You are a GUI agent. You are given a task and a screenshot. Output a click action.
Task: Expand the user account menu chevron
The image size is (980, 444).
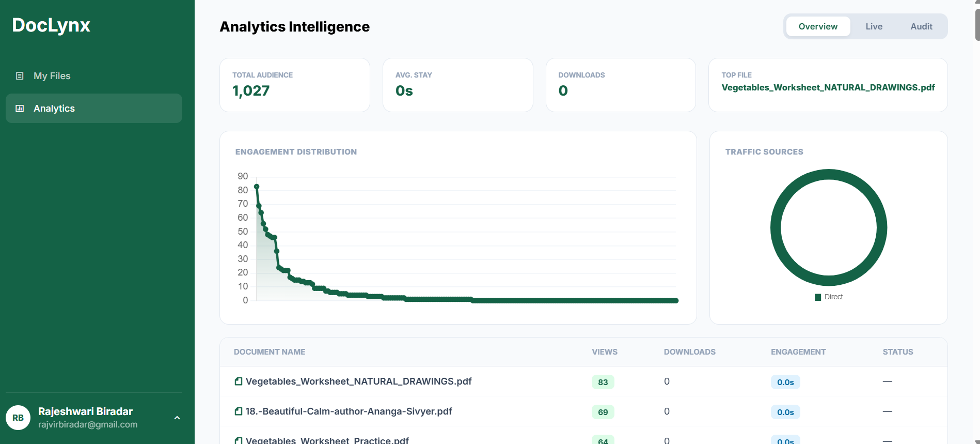177,418
